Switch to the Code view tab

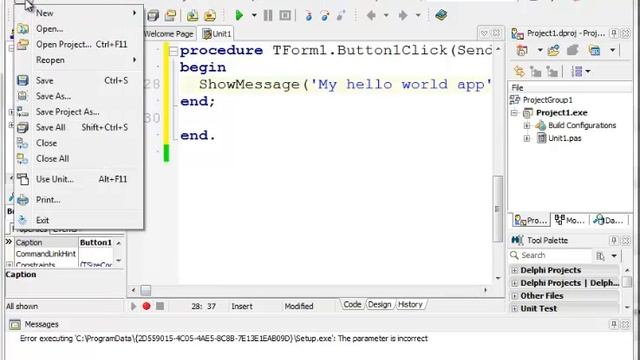[x=352, y=304]
